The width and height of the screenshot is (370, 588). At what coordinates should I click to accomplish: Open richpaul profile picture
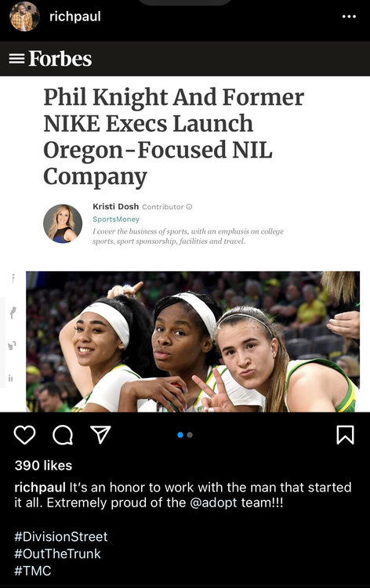(24, 16)
